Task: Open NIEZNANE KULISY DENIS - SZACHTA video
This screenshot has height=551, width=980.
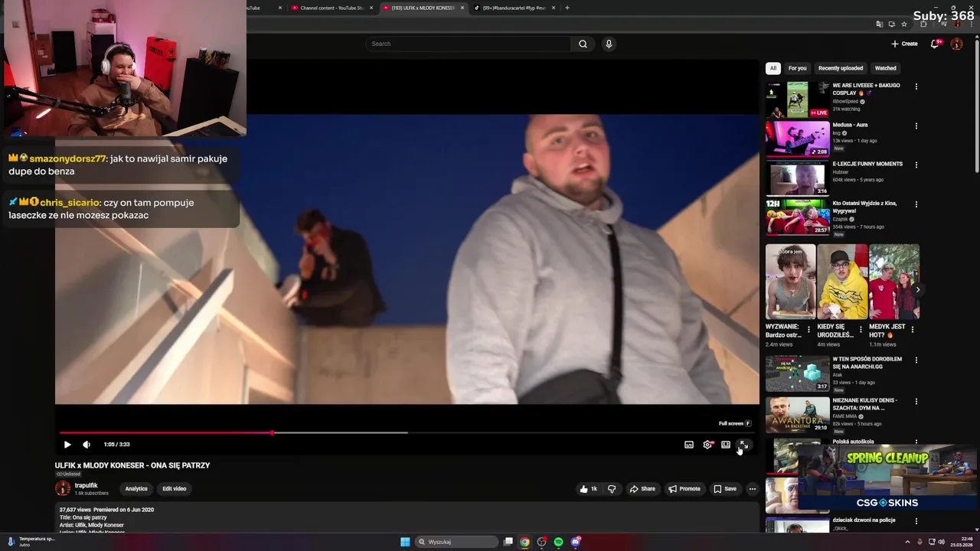Action: [798, 415]
